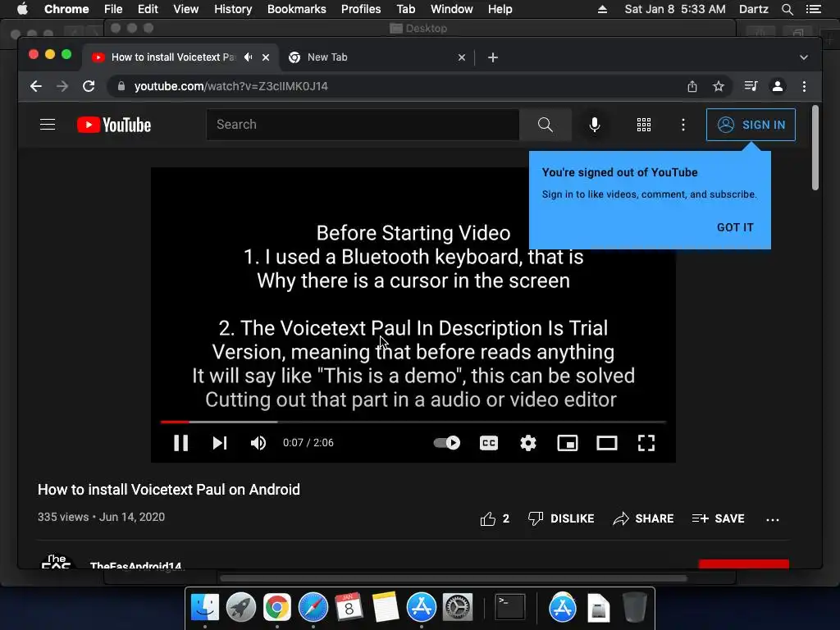Enter fullscreen mode
Screen dimensions: 840x630
click(x=646, y=443)
